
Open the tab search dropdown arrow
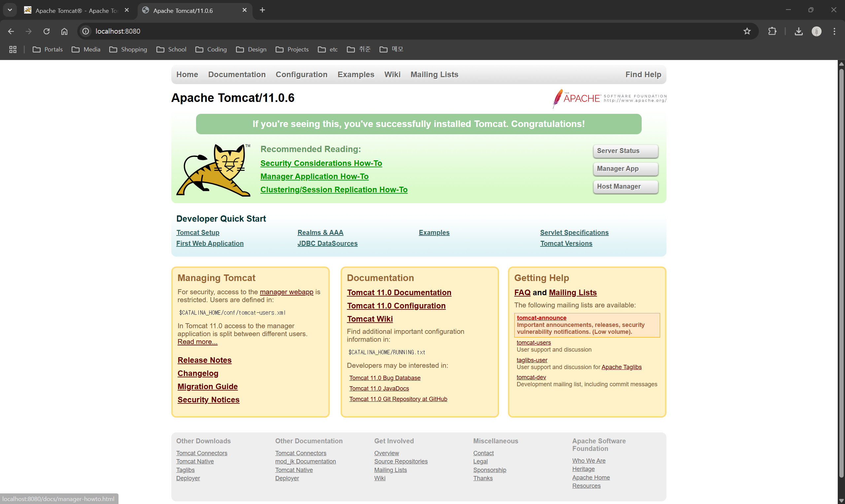pyautogui.click(x=10, y=10)
